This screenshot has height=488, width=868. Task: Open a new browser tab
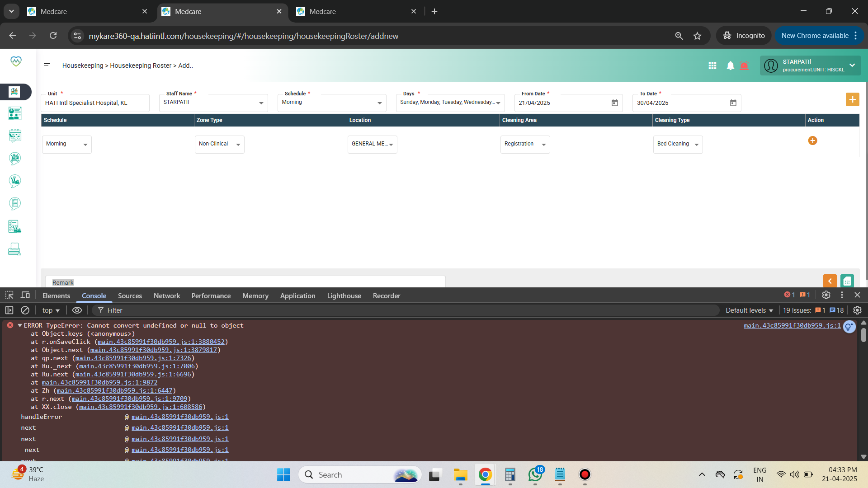[x=434, y=11]
